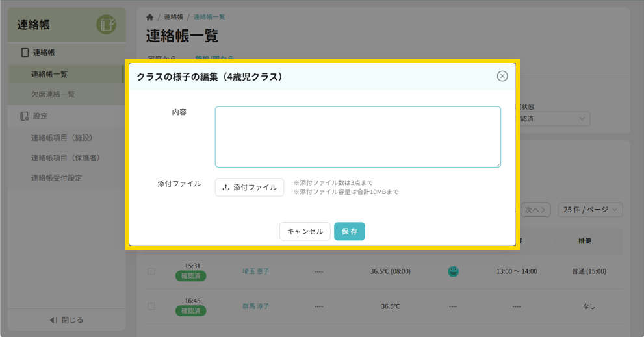Expand the 確認済 status dropdown
The height and width of the screenshot is (337, 644).
(x=554, y=119)
